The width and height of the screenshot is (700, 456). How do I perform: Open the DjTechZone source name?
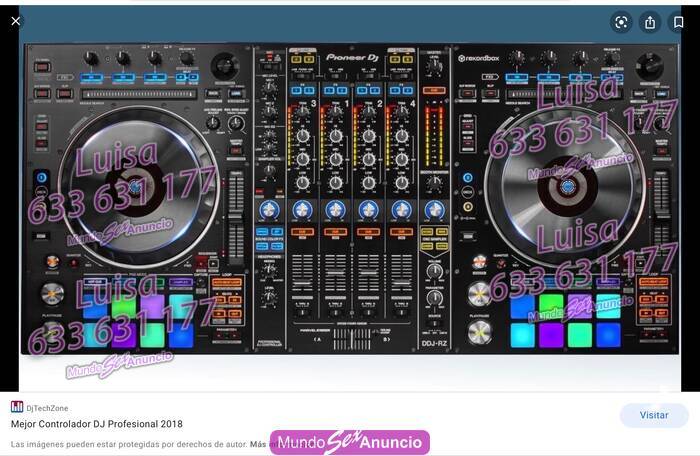47,408
